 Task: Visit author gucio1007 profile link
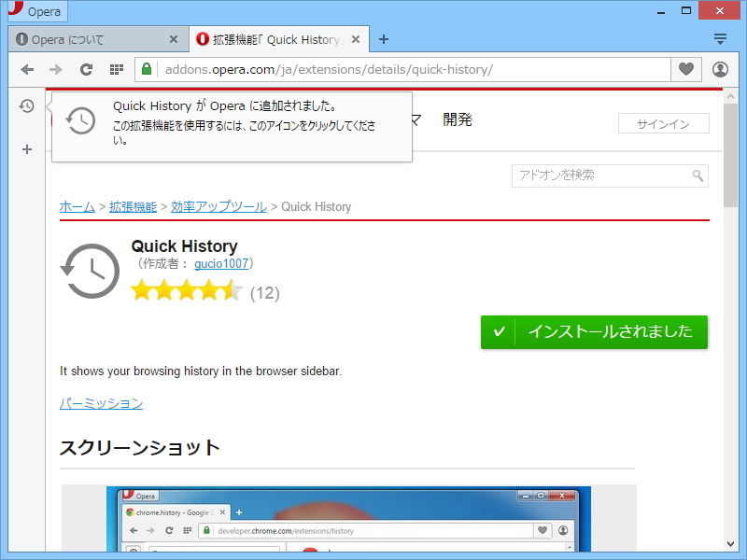click(x=221, y=264)
